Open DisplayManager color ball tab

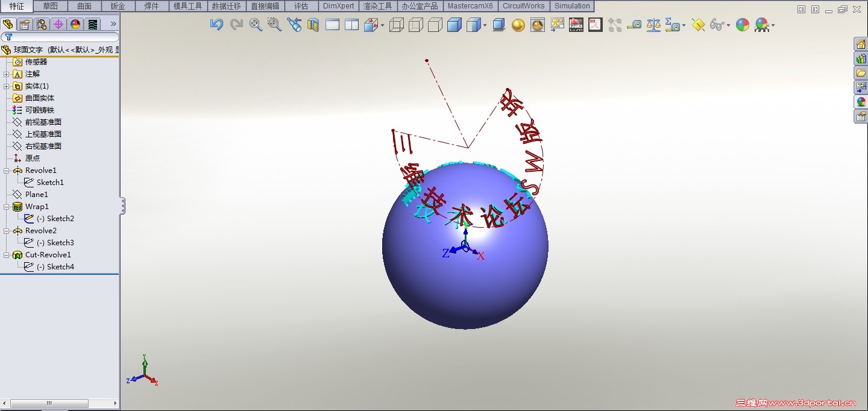pyautogui.click(x=75, y=24)
